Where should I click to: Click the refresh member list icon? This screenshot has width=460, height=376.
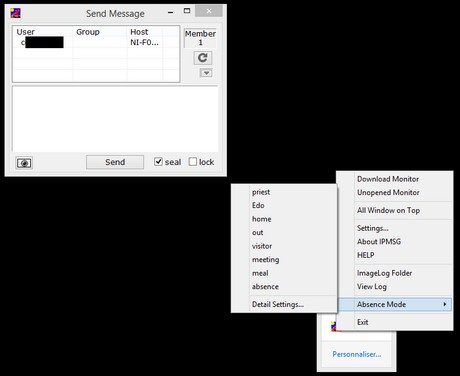click(x=203, y=58)
